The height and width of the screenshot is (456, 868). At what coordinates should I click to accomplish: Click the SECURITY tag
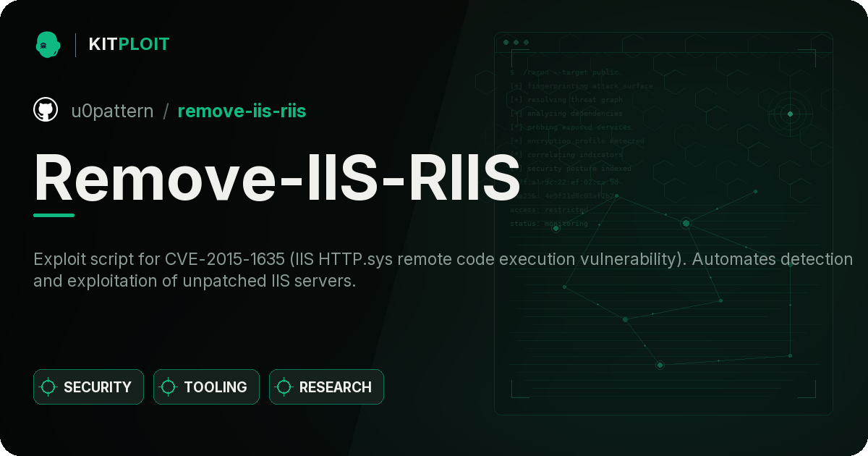coord(88,387)
